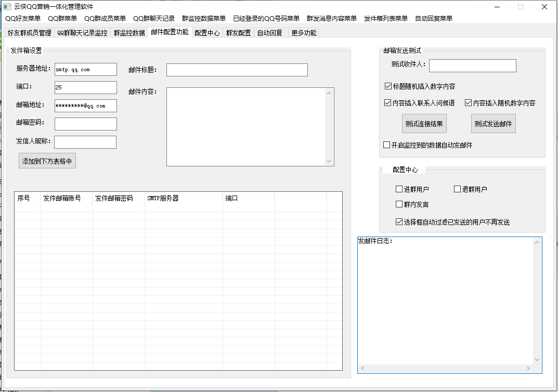Viewport: 558px width, 392px height.
Task: Open the 群发消息内容菜单 menu
Action: [332, 19]
